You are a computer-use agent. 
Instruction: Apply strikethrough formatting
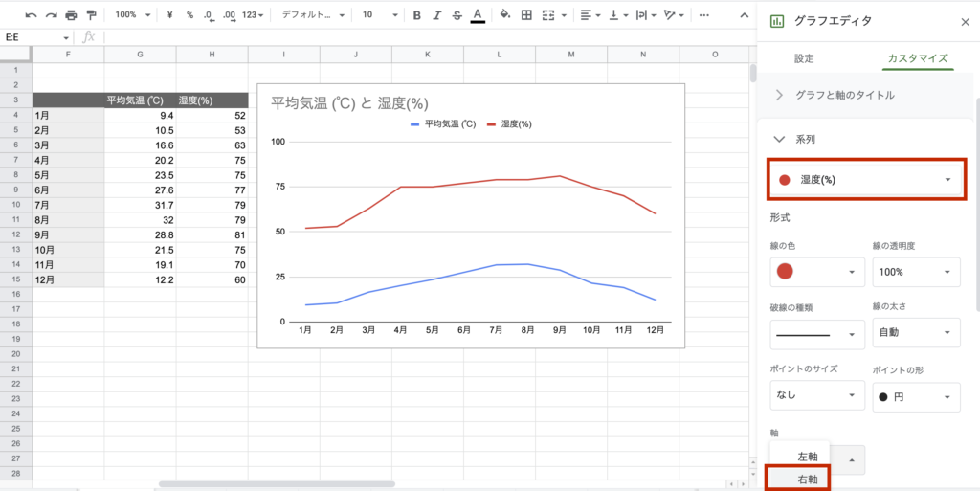[x=456, y=15]
